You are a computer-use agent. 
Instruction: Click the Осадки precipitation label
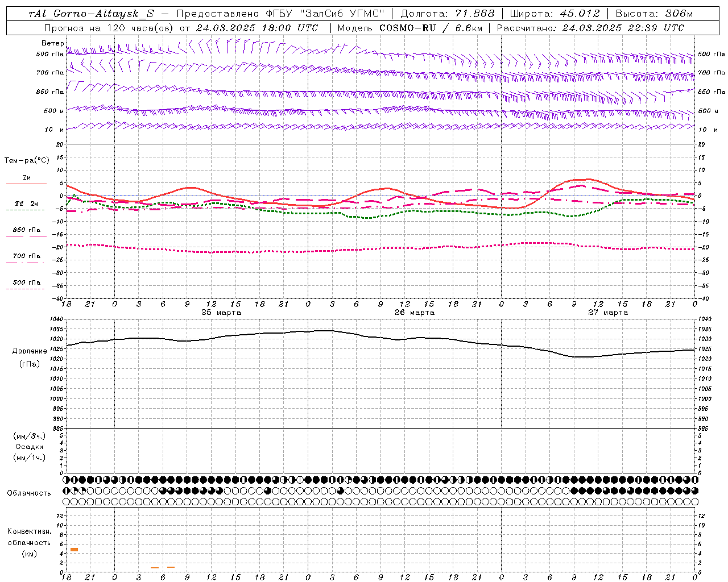(x=30, y=447)
